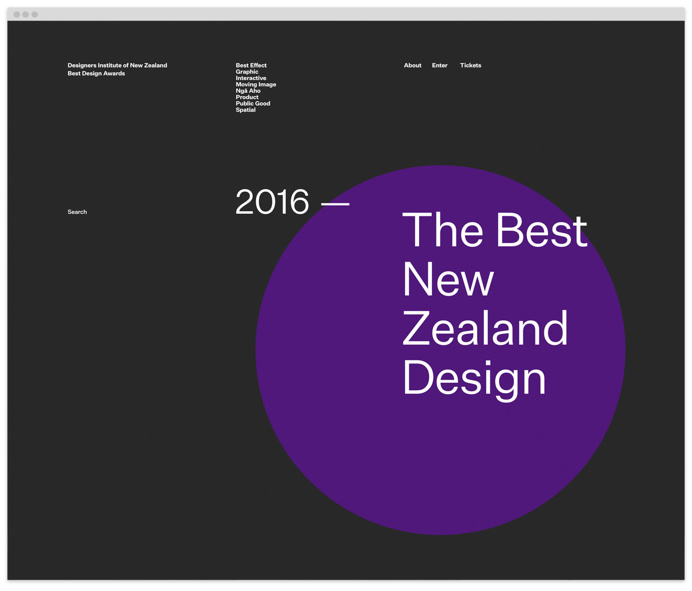Open the Public Good category
The width and height of the screenshot is (692, 591).
click(x=252, y=103)
